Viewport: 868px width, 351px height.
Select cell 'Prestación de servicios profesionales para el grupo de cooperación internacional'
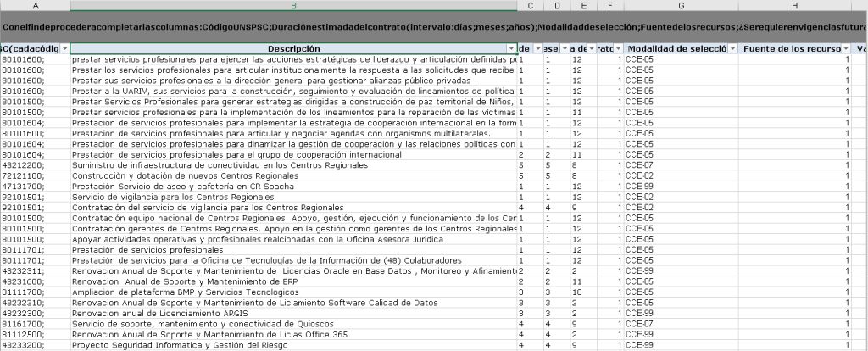click(294, 154)
